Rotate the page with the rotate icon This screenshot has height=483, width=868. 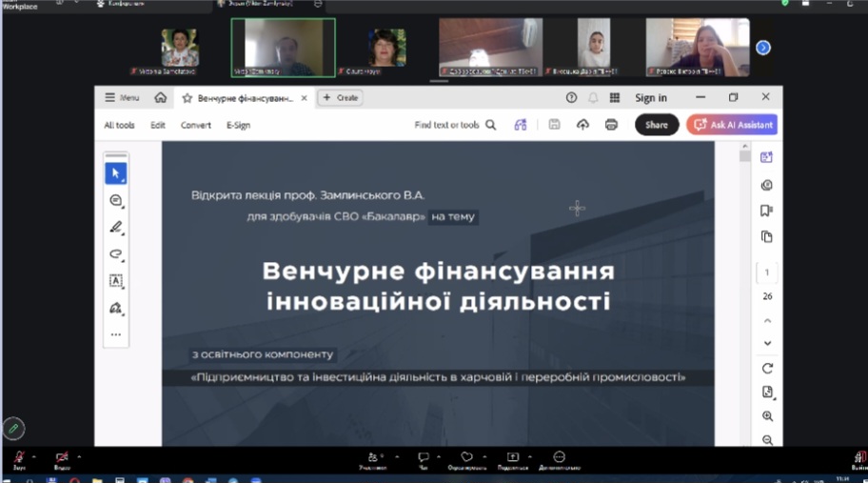[x=767, y=369]
